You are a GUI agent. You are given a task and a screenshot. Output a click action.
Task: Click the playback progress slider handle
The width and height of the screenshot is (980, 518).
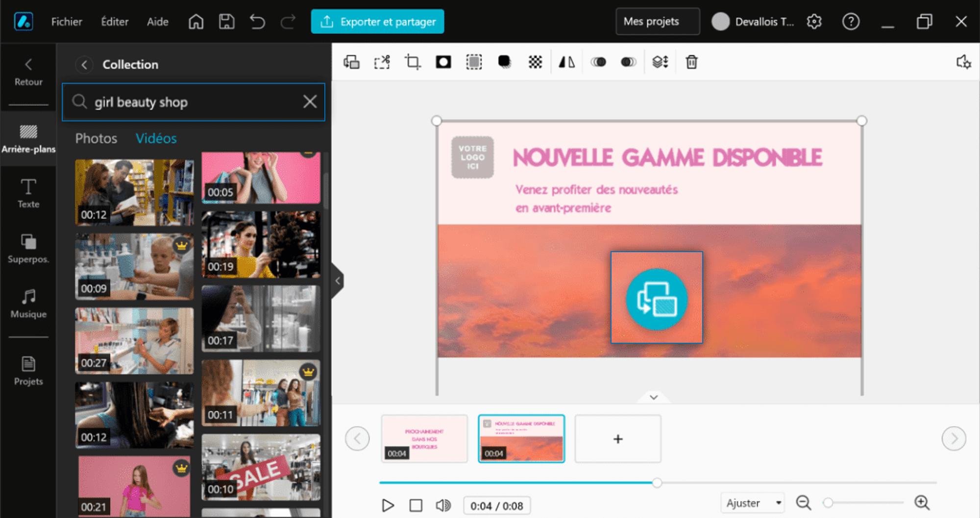(x=657, y=483)
